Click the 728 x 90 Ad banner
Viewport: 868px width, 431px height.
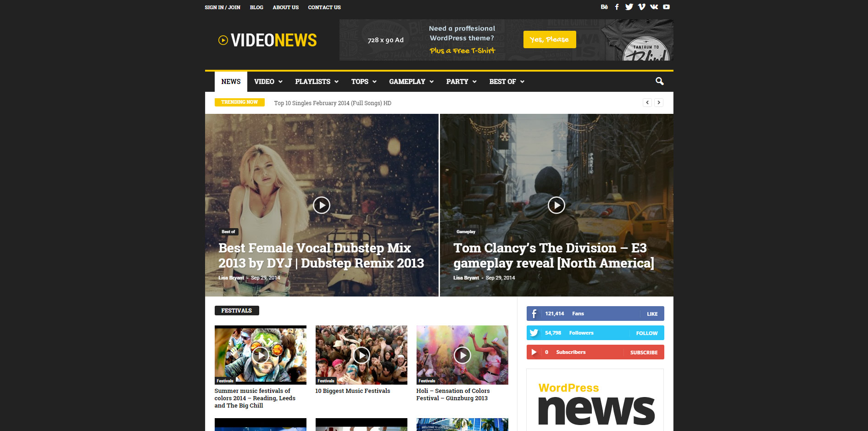(506, 40)
